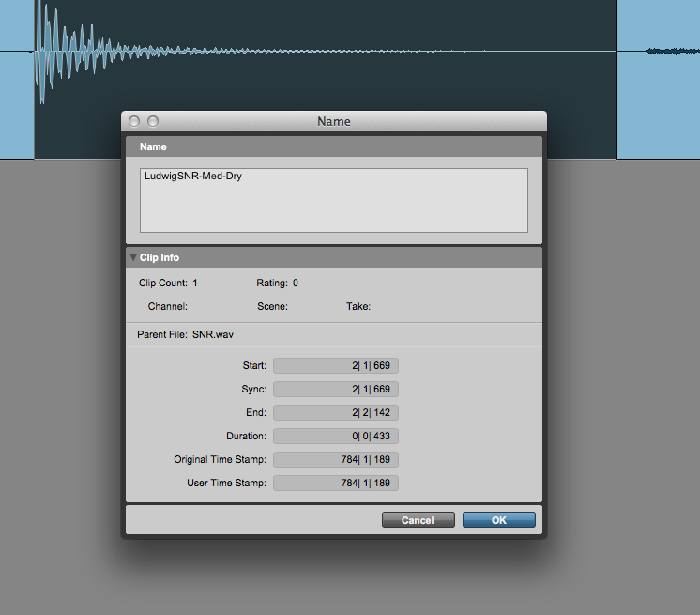Collapse the Clip Info section triangle
This screenshot has width=700, height=615.
coord(133,257)
